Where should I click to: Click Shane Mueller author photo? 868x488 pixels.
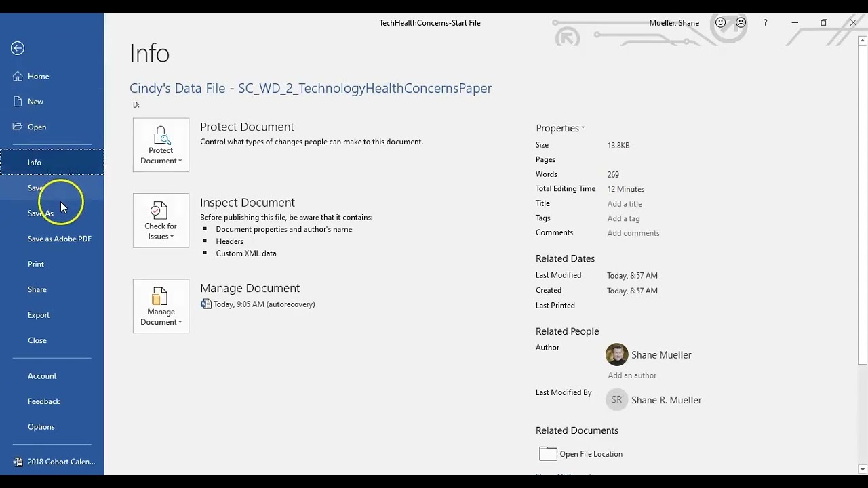(x=617, y=354)
